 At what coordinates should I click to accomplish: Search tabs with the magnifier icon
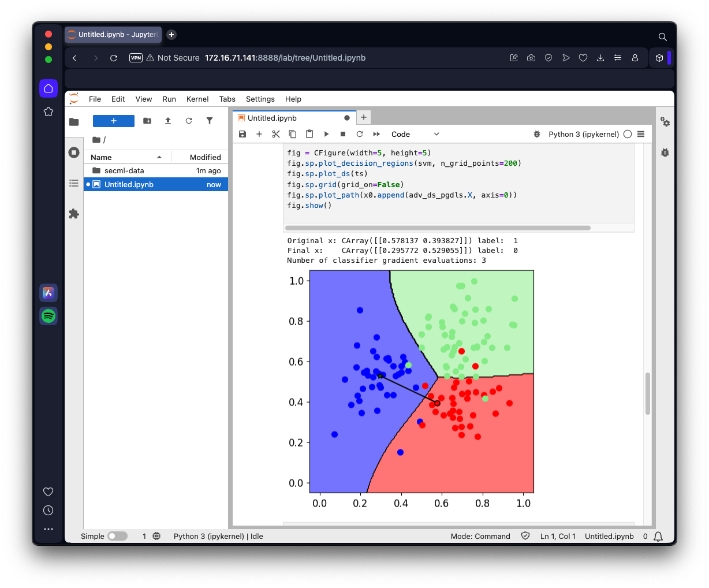pyautogui.click(x=663, y=36)
